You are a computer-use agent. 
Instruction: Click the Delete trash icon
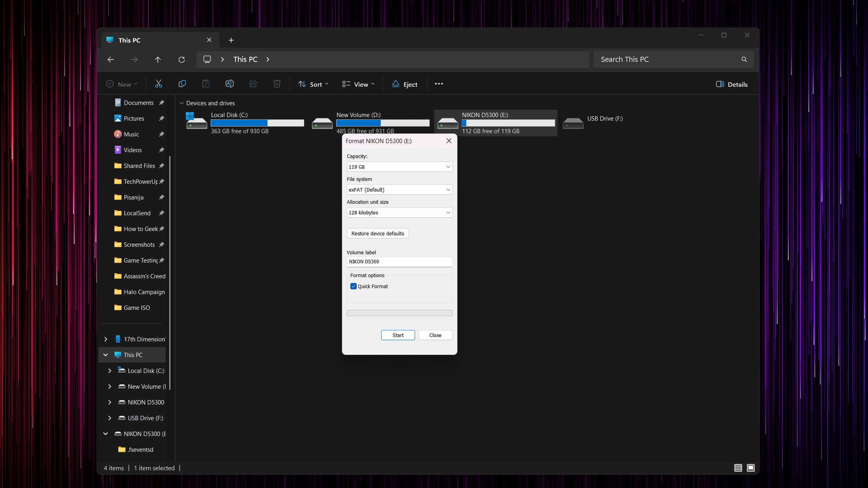click(x=277, y=84)
